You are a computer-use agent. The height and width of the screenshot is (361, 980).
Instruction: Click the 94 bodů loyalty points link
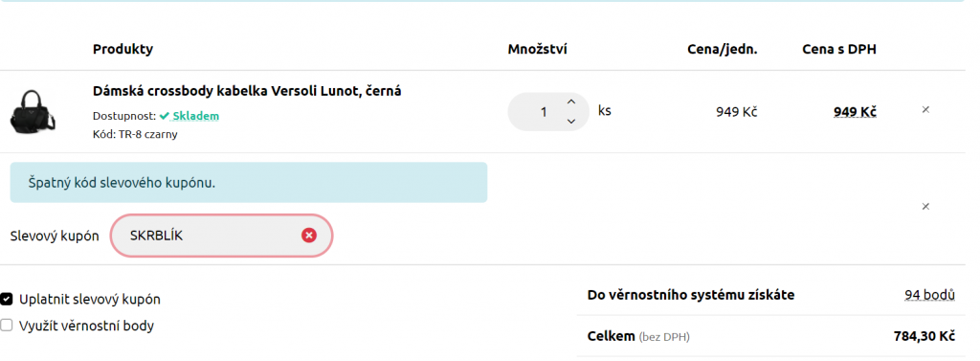point(929,295)
